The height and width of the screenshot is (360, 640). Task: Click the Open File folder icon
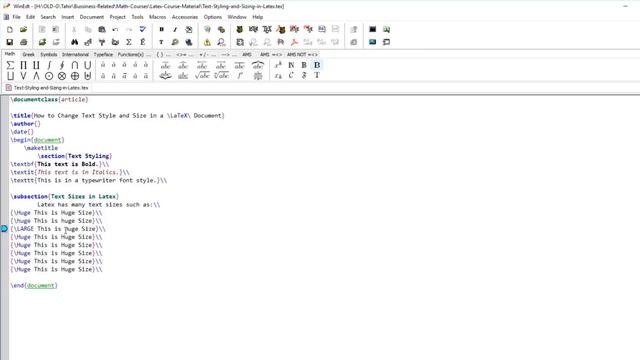pos(23,29)
